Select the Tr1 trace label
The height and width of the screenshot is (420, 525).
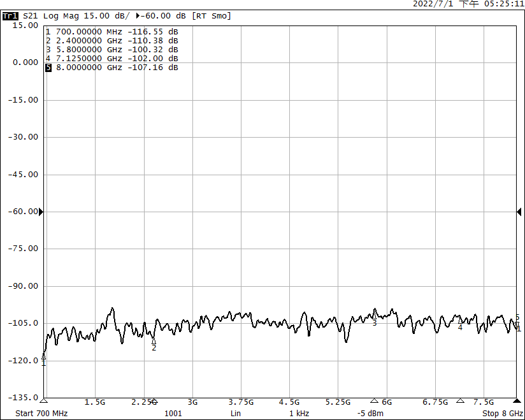11,15
